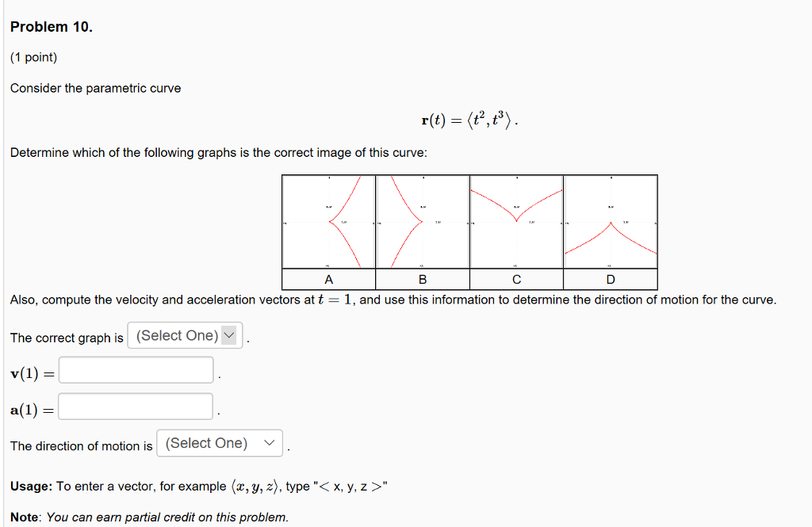Select the graph thumbnail labeled D

pos(611,220)
